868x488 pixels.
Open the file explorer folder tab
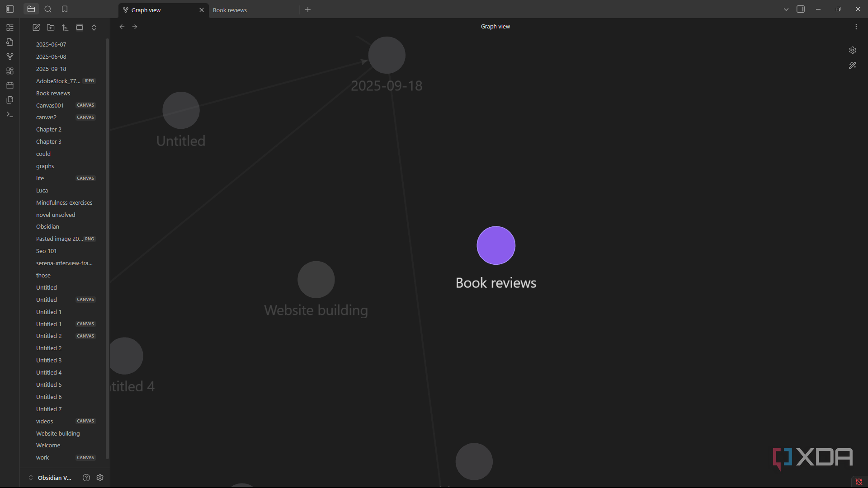point(31,9)
